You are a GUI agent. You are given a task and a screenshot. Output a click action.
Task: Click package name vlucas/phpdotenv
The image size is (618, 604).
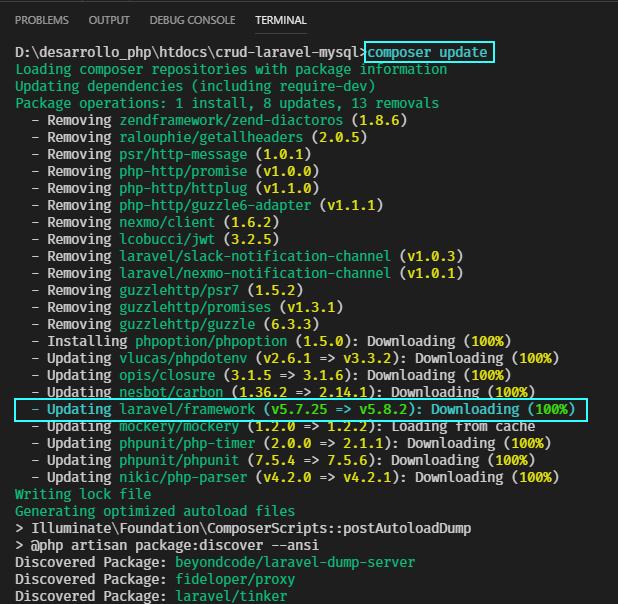[183, 358]
